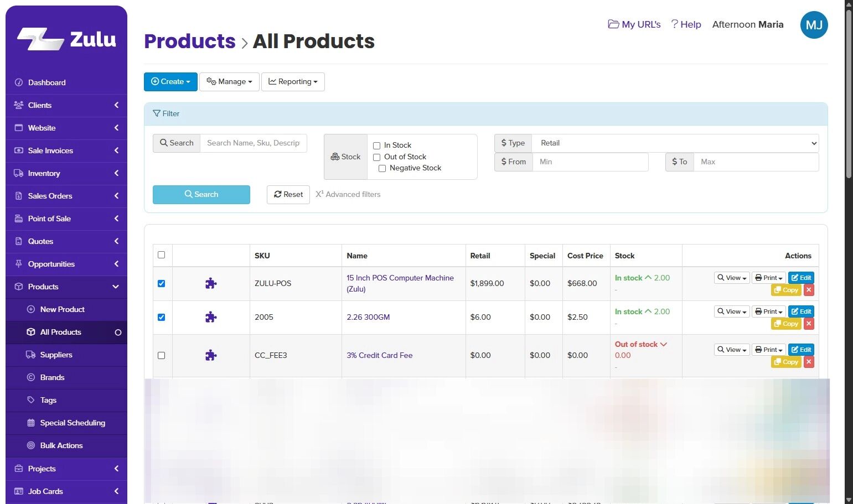This screenshot has width=853, height=504.
Task: Check the CC_FEE3 row checkbox
Action: 161,356
